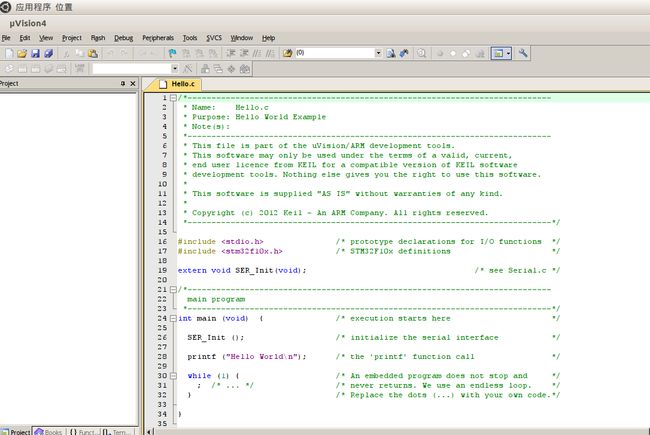Click the Batch Build icon

(x=49, y=68)
